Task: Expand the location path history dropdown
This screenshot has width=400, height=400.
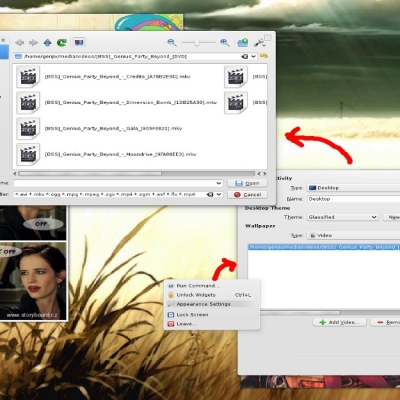Action: point(253,57)
